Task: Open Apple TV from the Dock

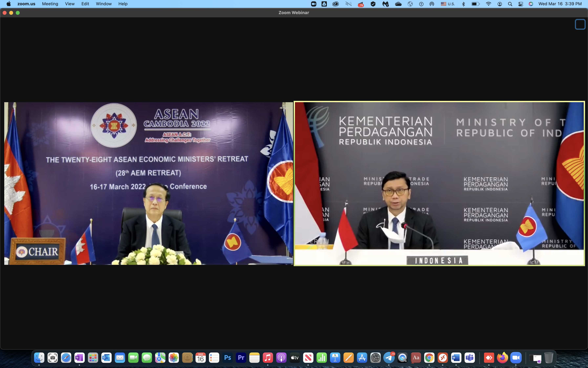Action: pos(295,357)
